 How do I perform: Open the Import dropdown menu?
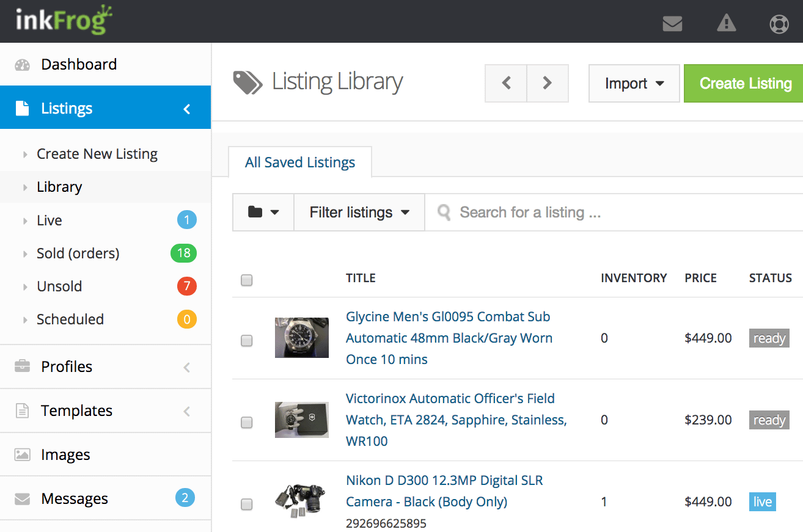point(634,83)
